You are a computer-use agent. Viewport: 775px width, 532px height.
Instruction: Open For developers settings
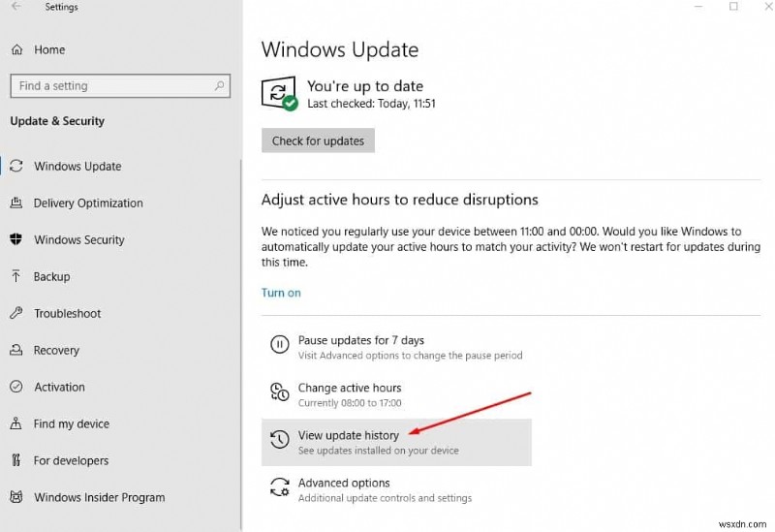[71, 460]
